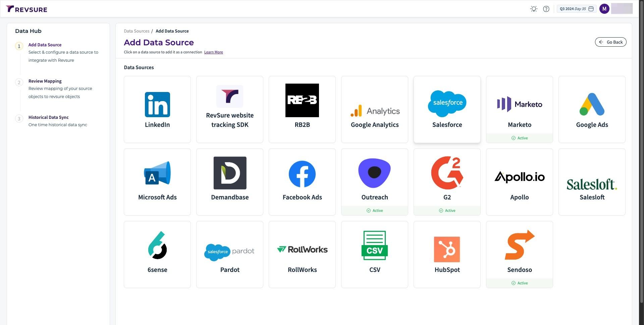Click the Data Hub sidebar heading
The width and height of the screenshot is (644, 325).
(x=28, y=31)
